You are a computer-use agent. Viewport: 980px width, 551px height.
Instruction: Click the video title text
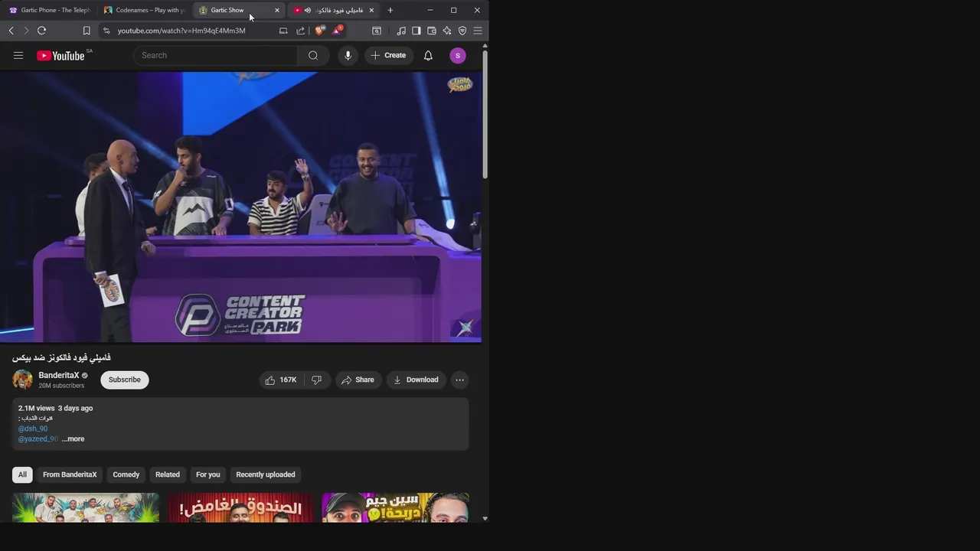coord(61,357)
